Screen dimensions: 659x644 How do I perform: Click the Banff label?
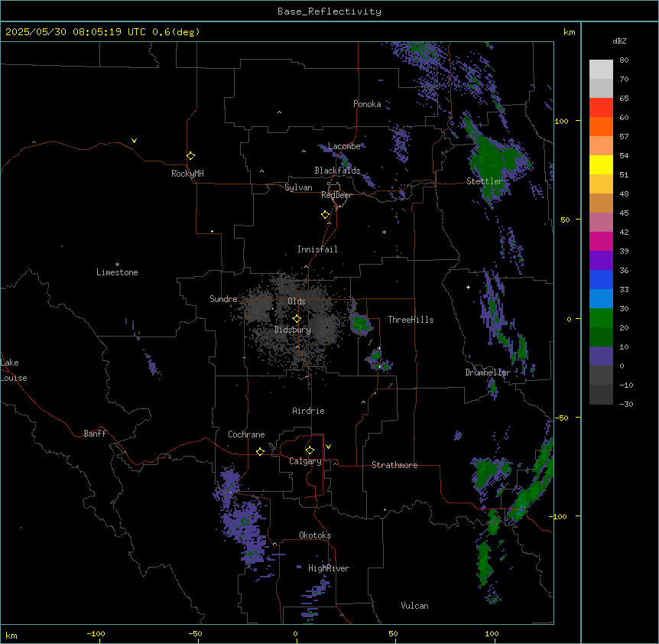(x=95, y=434)
